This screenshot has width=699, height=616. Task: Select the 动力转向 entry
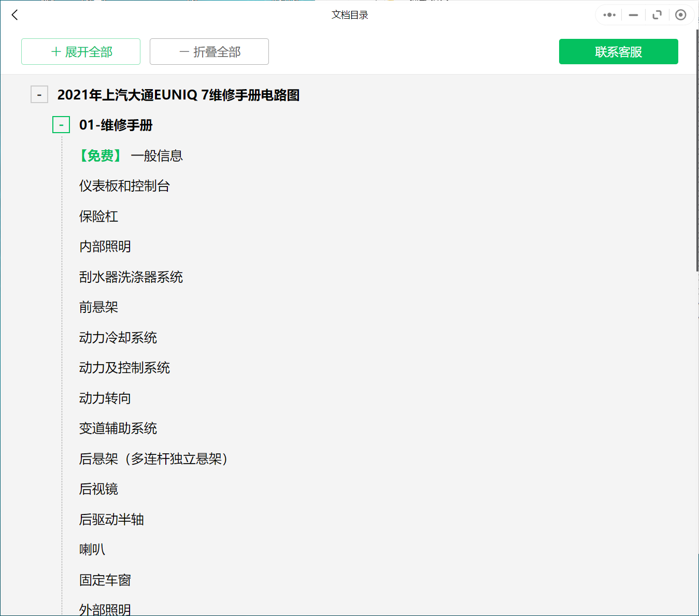105,398
